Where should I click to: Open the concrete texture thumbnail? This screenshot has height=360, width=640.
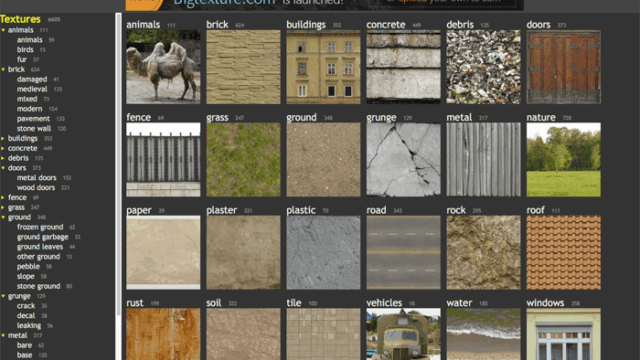[x=403, y=67]
